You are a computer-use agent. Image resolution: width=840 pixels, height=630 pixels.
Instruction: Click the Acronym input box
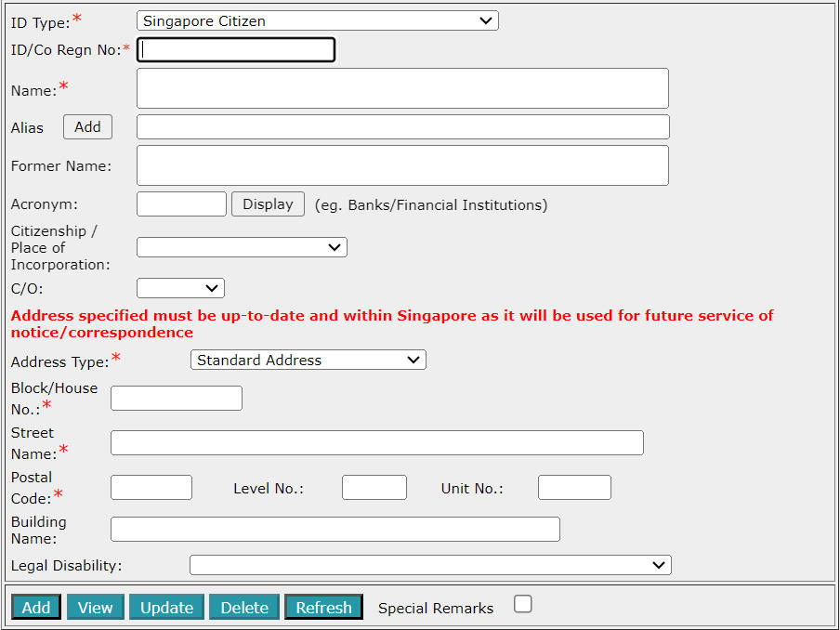[181, 204]
